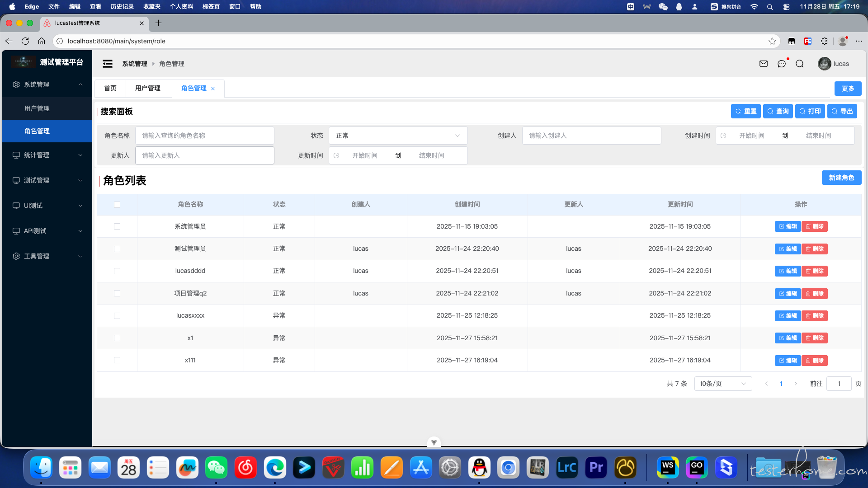This screenshot has height=488, width=868.
Task: Click the browser reload page icon
Action: (25, 41)
